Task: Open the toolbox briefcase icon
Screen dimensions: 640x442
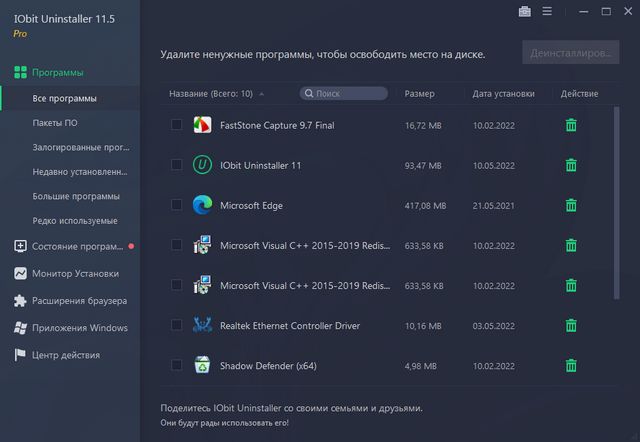Action: tap(525, 12)
